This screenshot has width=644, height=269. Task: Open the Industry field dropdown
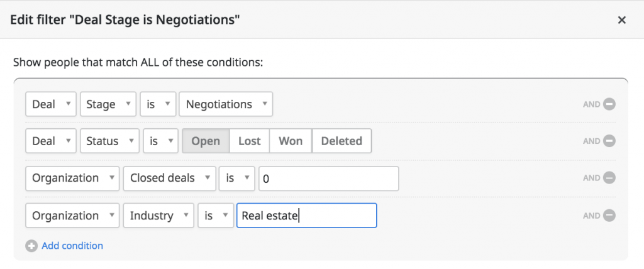pos(158,215)
